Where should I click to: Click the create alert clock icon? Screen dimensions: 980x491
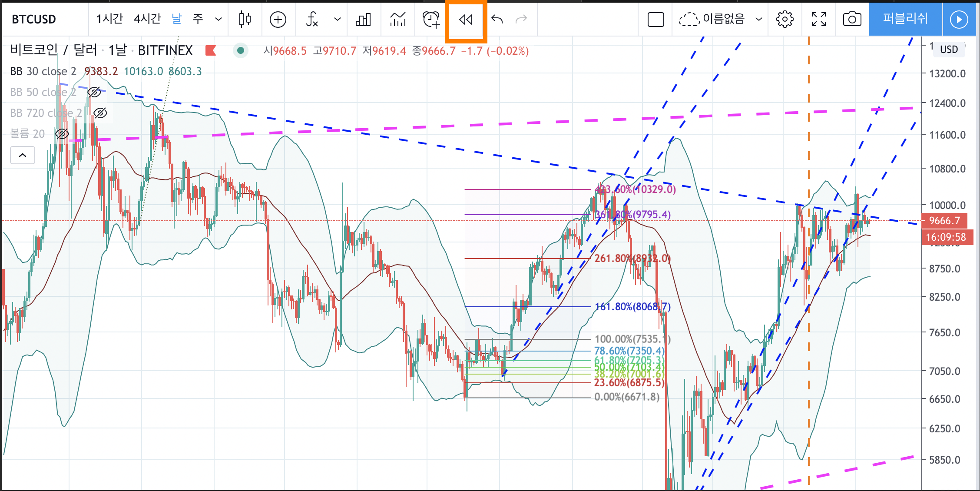pos(431,20)
